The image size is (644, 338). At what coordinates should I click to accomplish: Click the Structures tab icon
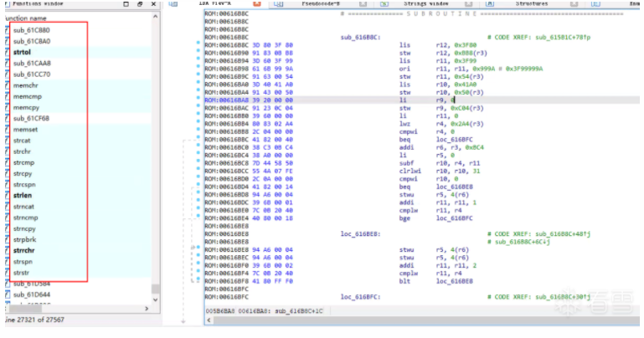[490, 3]
